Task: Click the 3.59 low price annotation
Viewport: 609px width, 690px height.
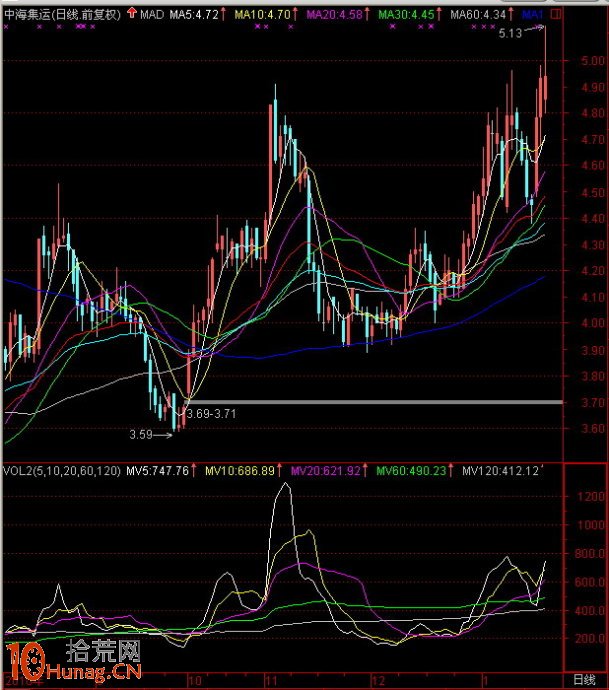Action: coord(141,435)
